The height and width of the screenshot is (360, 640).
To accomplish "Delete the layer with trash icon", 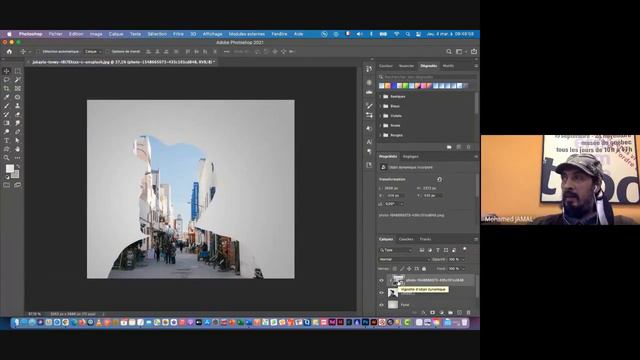I will click(469, 312).
